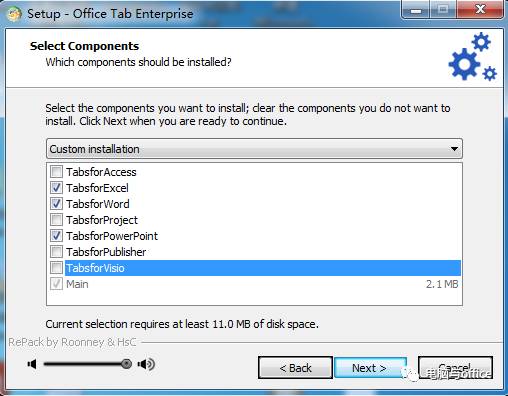Enable the TabsforAccess checkbox

coord(56,172)
